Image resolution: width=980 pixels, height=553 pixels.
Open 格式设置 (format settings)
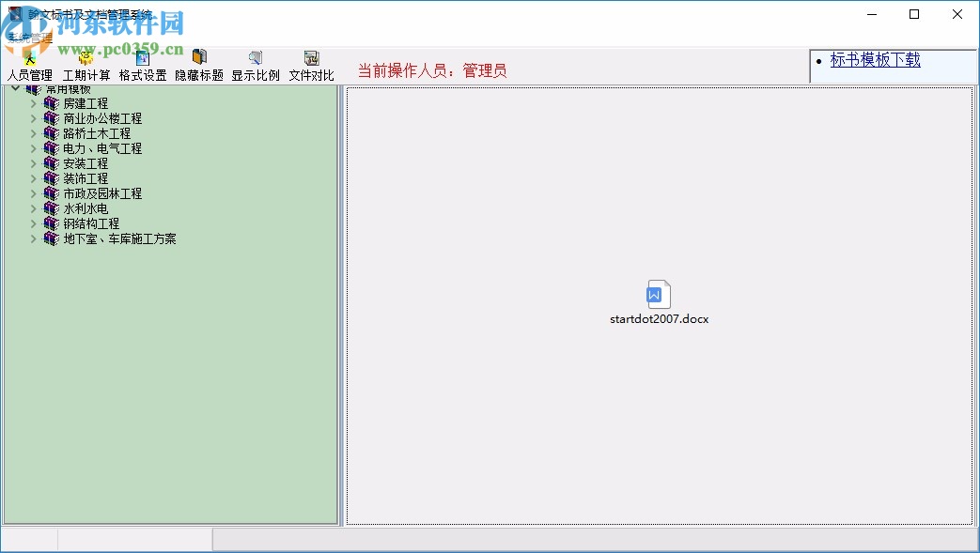point(141,64)
